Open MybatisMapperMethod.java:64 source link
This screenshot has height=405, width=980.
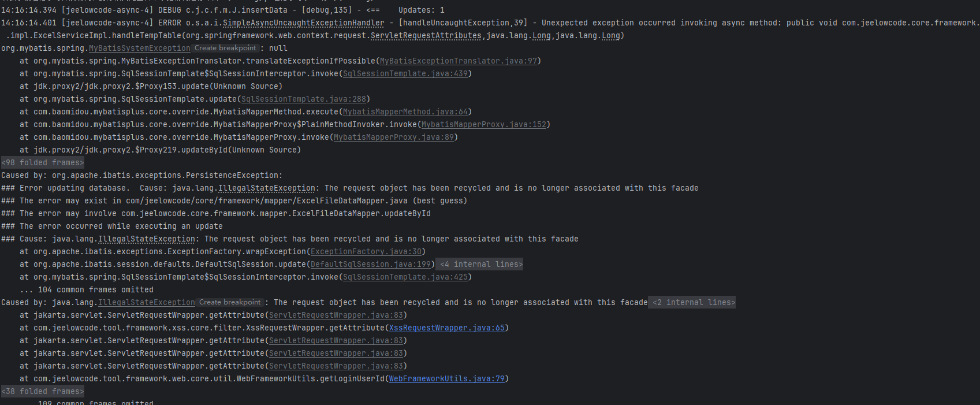pos(405,112)
